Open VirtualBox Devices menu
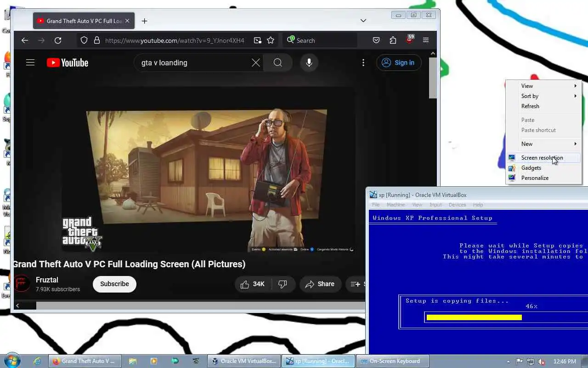This screenshot has height=368, width=588. click(x=457, y=205)
